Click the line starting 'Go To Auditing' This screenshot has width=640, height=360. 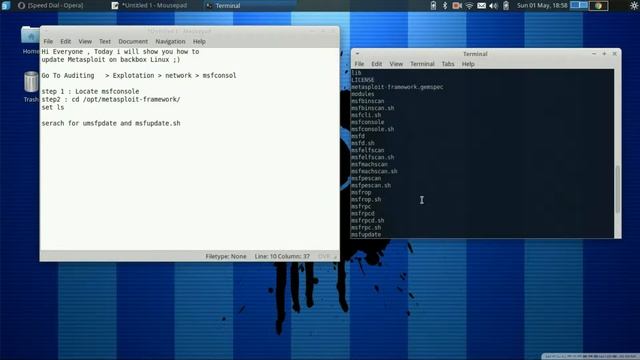[139, 76]
